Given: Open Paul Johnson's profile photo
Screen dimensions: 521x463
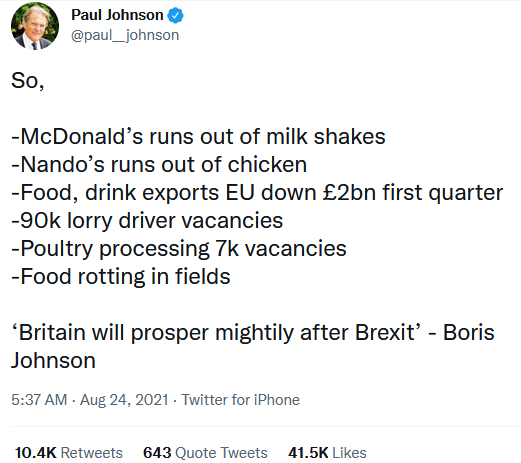Looking at the screenshot, I should 35,26.
